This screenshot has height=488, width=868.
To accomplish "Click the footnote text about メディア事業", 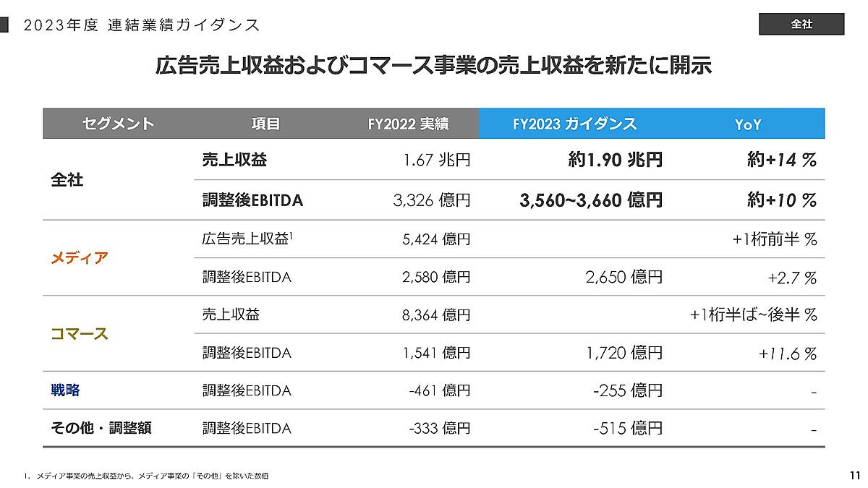I will pos(148,475).
